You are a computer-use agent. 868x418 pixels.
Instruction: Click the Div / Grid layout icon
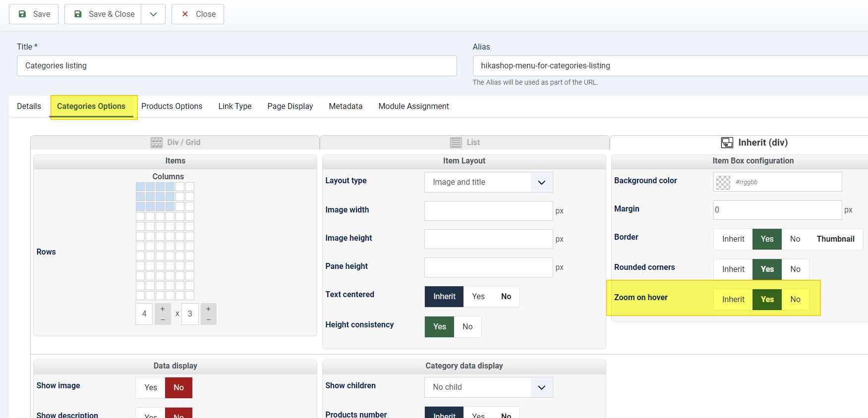coord(156,143)
